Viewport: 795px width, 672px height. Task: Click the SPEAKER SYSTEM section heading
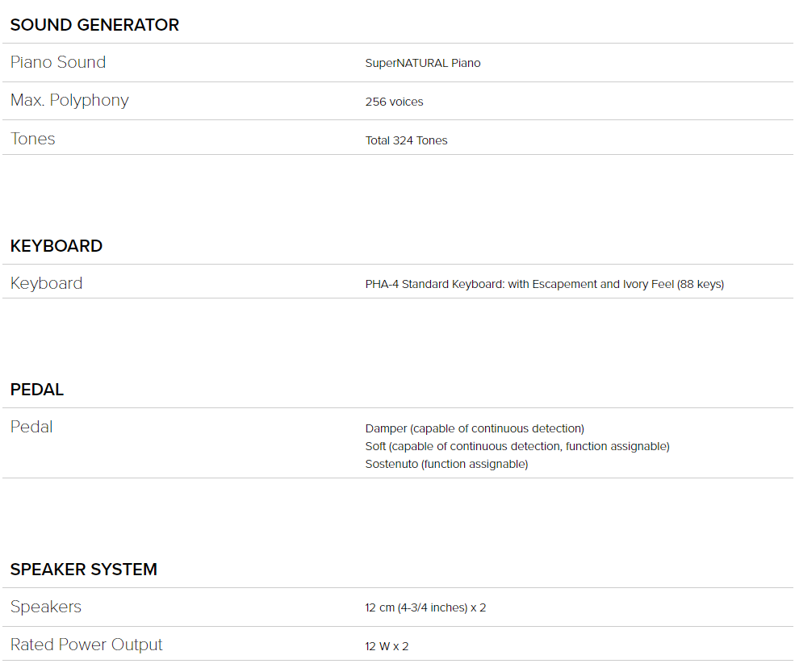click(x=84, y=570)
